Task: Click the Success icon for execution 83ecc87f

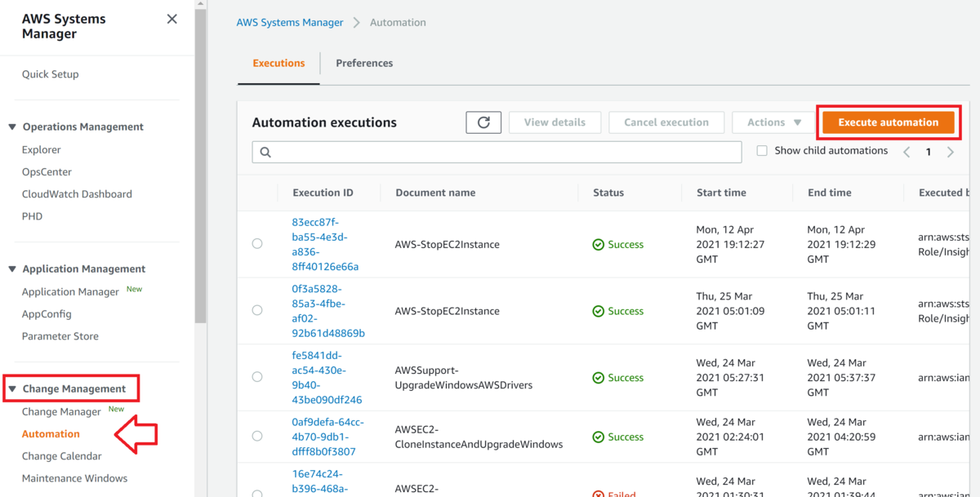Action: (599, 245)
